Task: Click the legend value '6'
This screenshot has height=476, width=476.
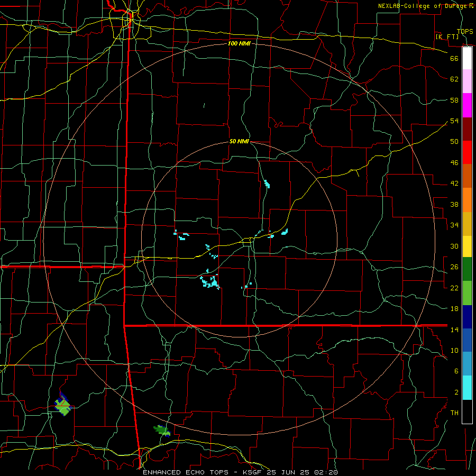Action: (x=456, y=371)
